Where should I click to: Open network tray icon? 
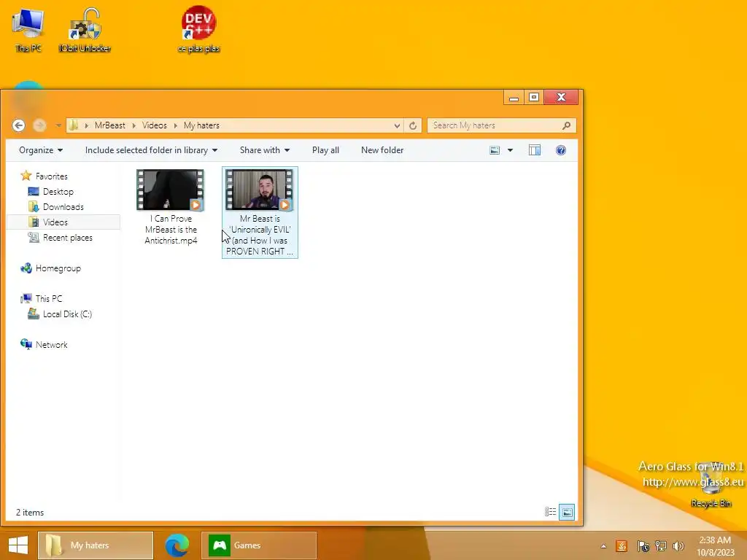pyautogui.click(x=661, y=546)
